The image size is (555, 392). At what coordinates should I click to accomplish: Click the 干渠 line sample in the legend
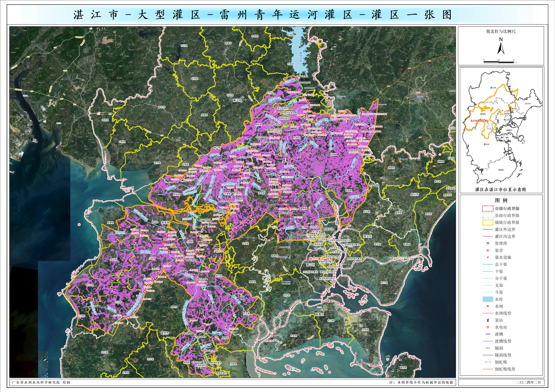coord(488,271)
